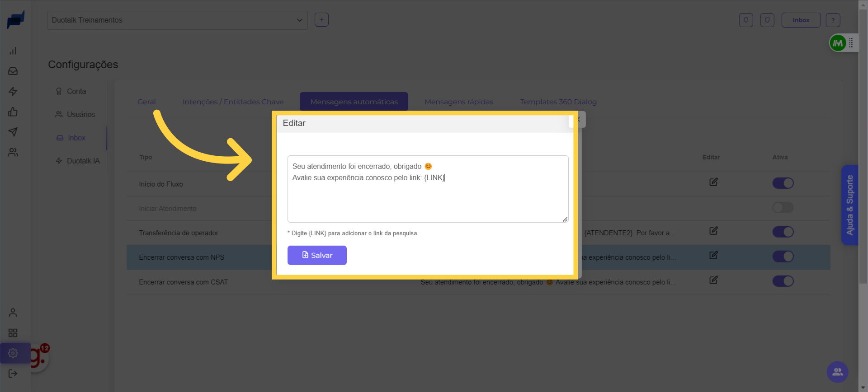Click the Inbox button in header
868x392 pixels.
[801, 20]
